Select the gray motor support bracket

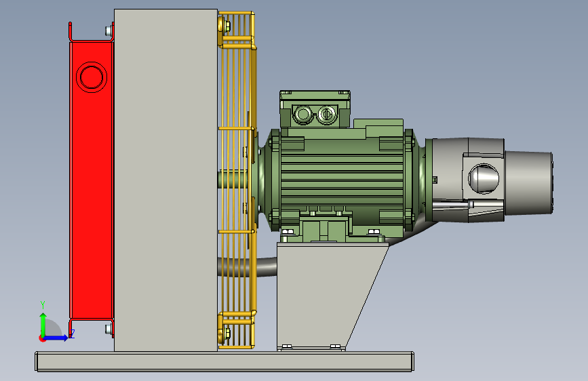326,296
